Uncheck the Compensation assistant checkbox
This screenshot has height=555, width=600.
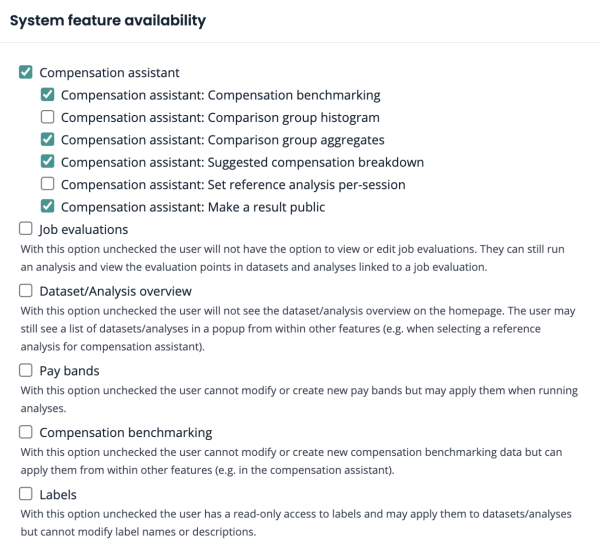coord(26,73)
